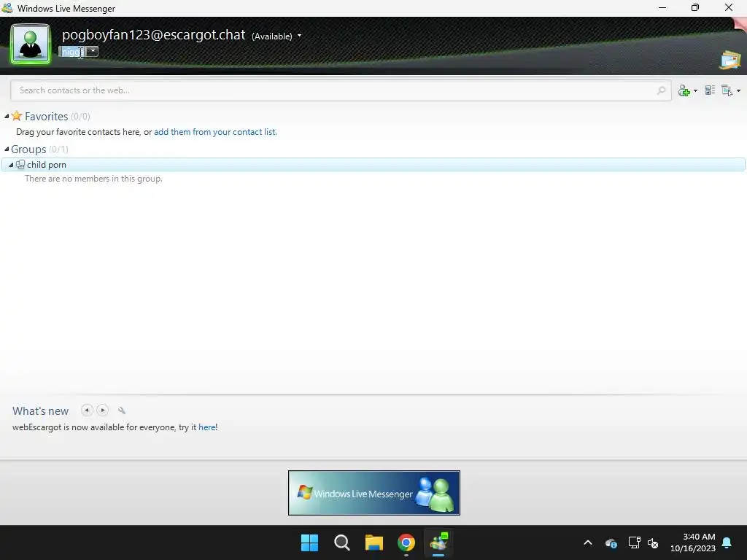
Task: Collapse the Favorites section triangle
Action: click(7, 116)
